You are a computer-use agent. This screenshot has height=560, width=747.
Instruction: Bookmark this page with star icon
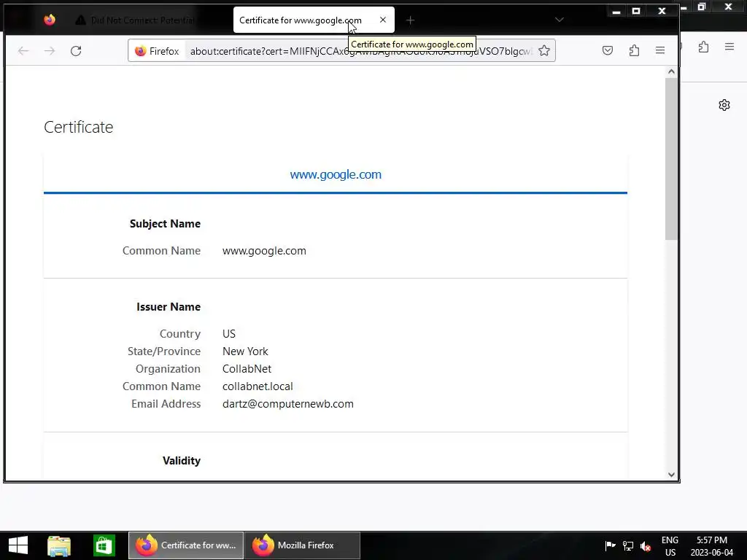pyautogui.click(x=544, y=50)
